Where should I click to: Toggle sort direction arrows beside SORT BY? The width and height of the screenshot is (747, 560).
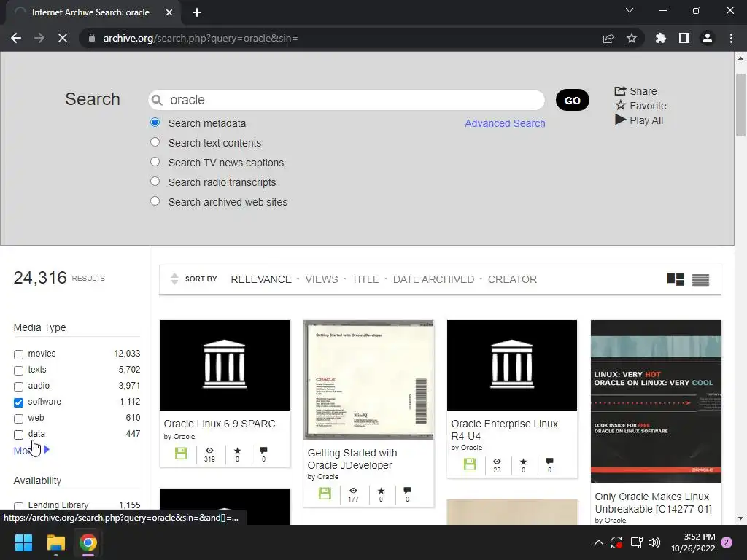pos(174,279)
